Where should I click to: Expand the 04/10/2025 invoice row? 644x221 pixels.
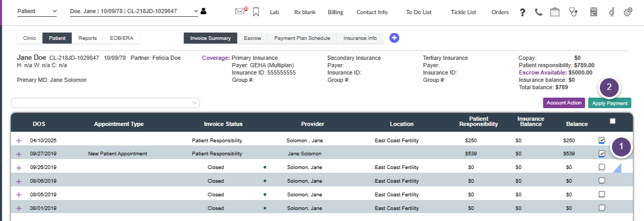pyautogui.click(x=19, y=141)
